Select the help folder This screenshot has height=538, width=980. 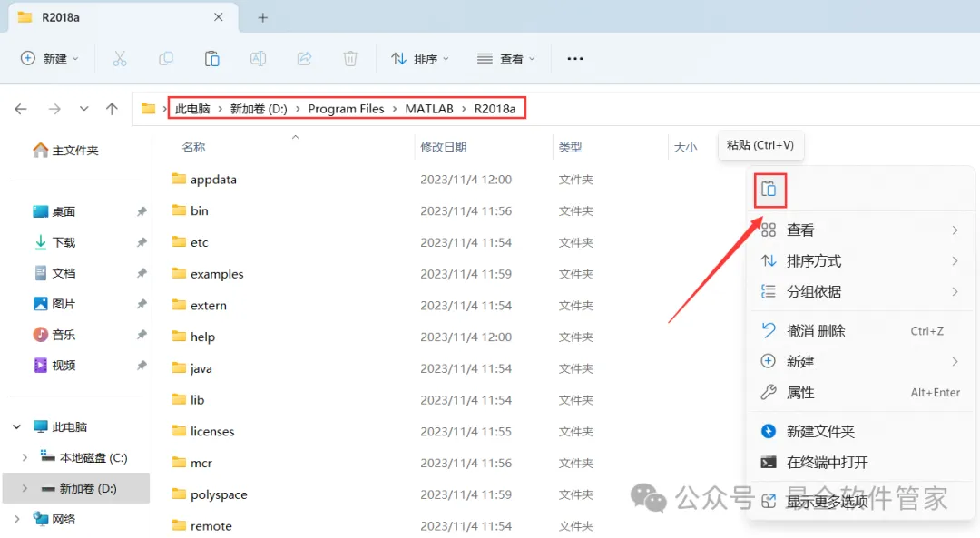coord(194,337)
